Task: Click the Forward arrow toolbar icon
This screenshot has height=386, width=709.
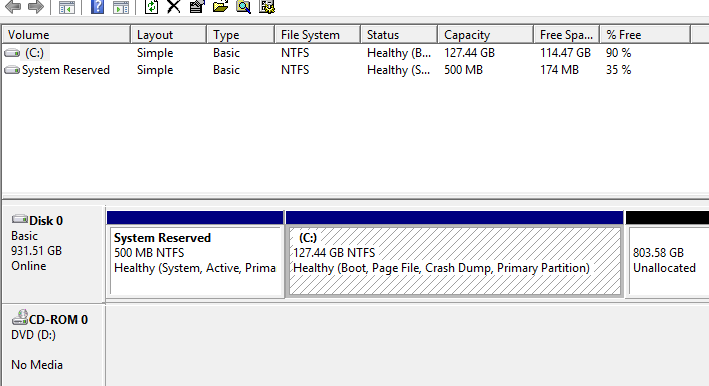Action: [x=36, y=7]
